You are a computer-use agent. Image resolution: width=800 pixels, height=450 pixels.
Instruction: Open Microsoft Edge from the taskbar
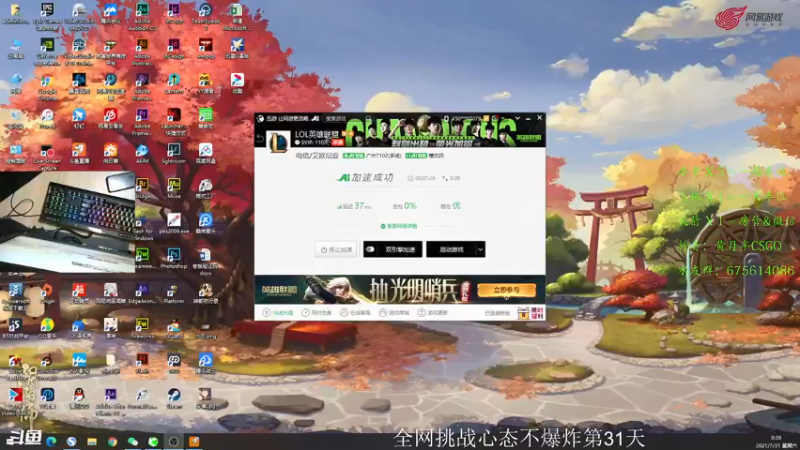point(51,441)
